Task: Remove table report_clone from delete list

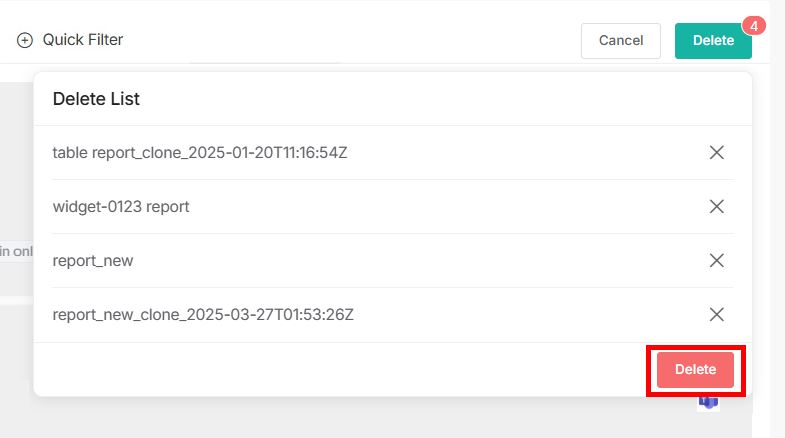Action: [716, 153]
